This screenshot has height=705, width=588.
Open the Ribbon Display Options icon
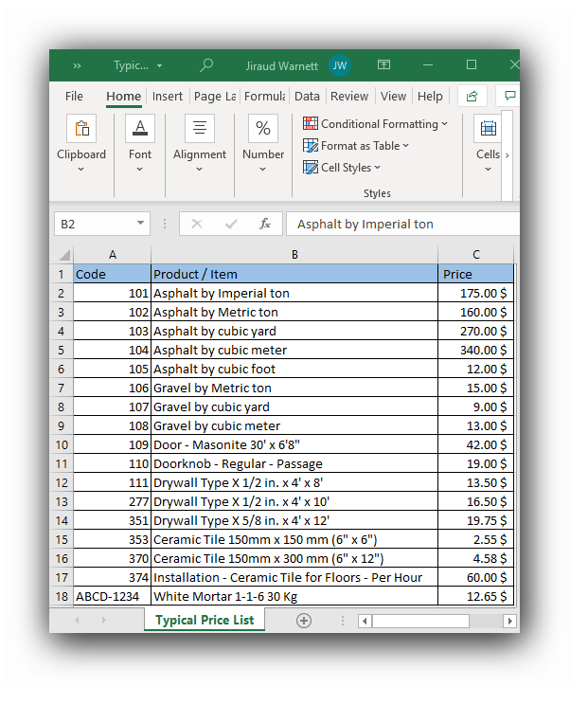(x=383, y=65)
